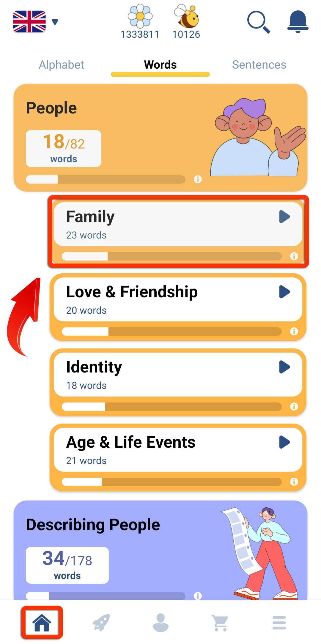Viewport: 321px width, 644px height.
Task: Tap the bee score icon
Action: click(186, 16)
